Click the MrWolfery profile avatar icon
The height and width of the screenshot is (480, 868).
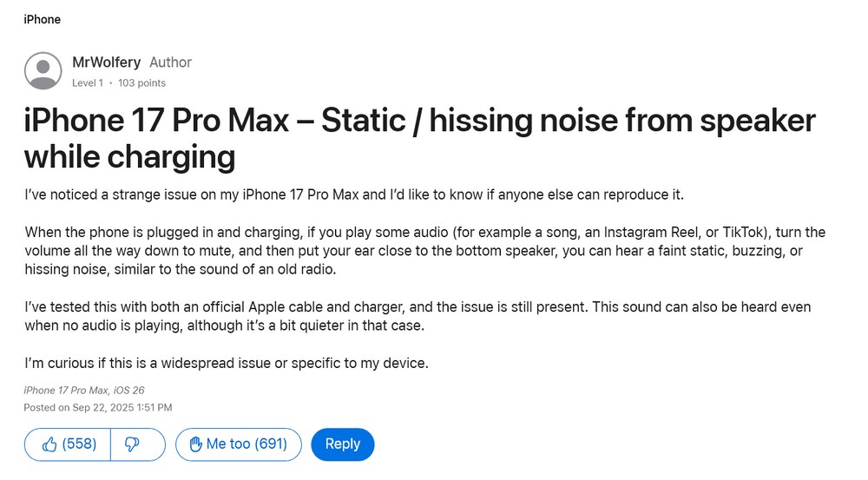pyautogui.click(x=43, y=71)
